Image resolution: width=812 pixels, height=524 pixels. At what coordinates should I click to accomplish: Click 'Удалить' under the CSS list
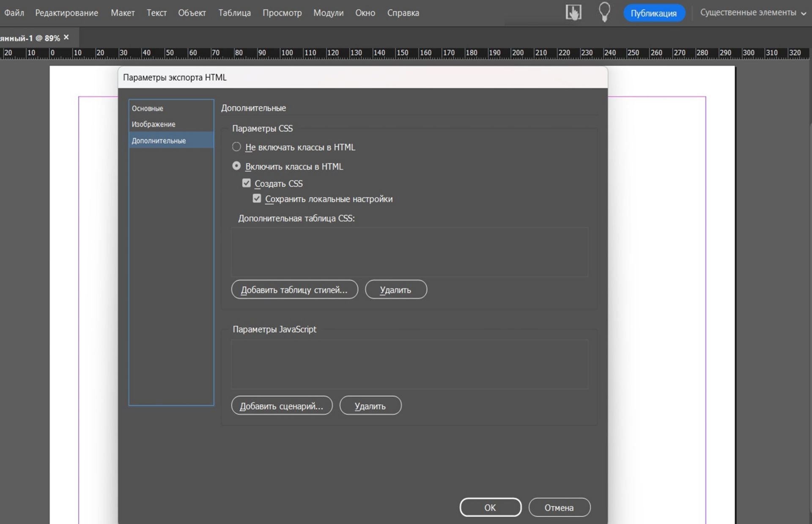(x=396, y=289)
